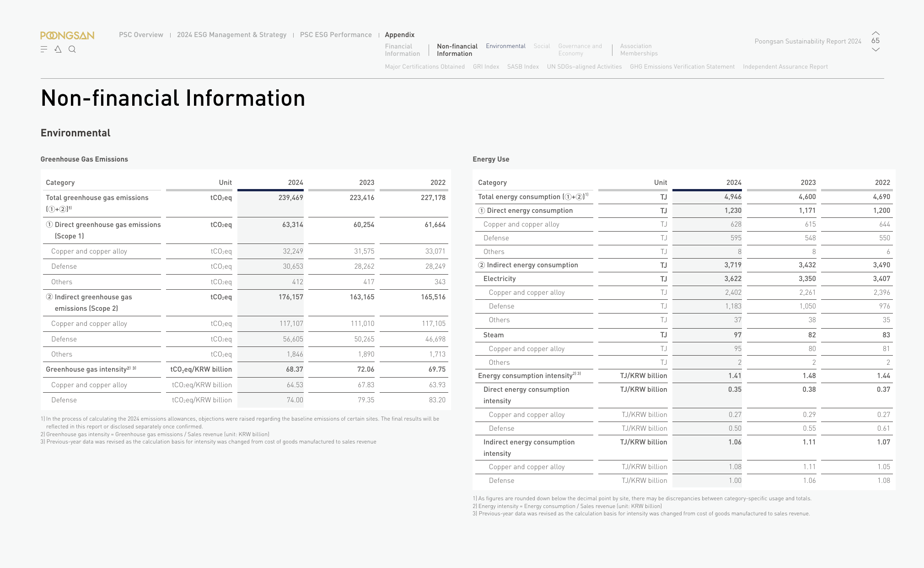
Task: Switch to Environmental subsection
Action: [x=505, y=46]
